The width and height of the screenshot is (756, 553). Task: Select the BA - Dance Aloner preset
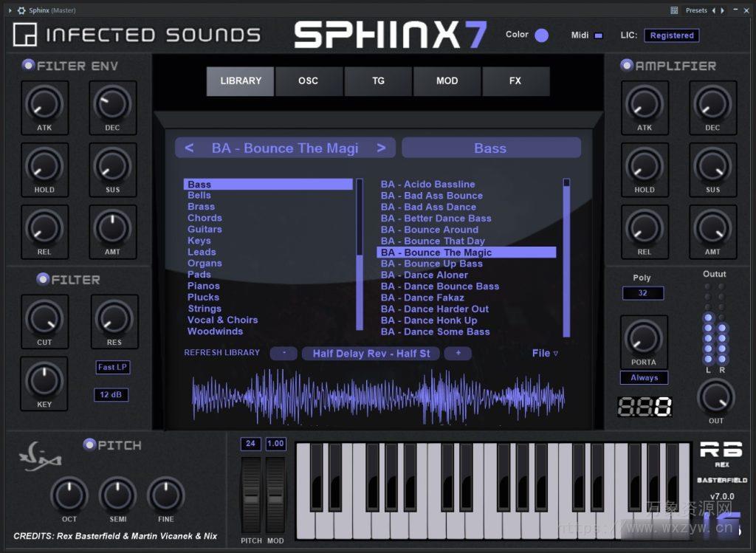[x=423, y=275]
